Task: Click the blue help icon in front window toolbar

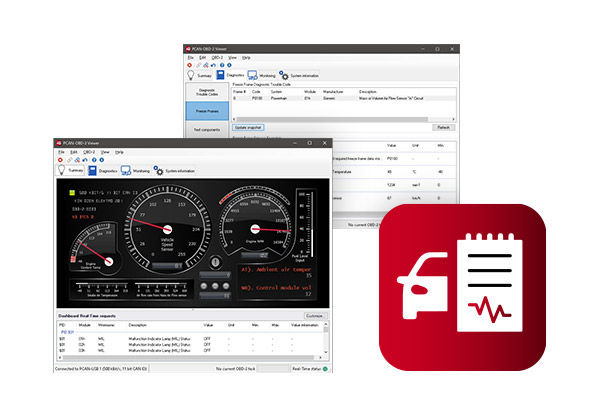Action: (92, 160)
